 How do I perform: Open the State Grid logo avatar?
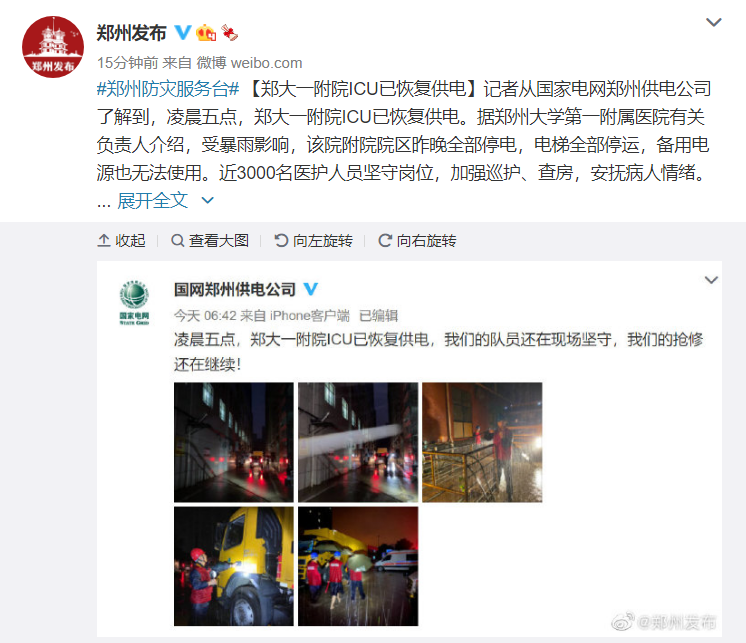[x=134, y=302]
